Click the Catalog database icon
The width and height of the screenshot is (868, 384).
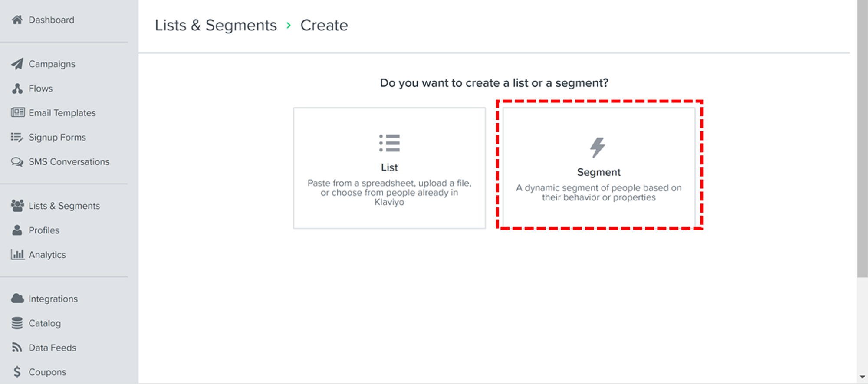tap(17, 323)
